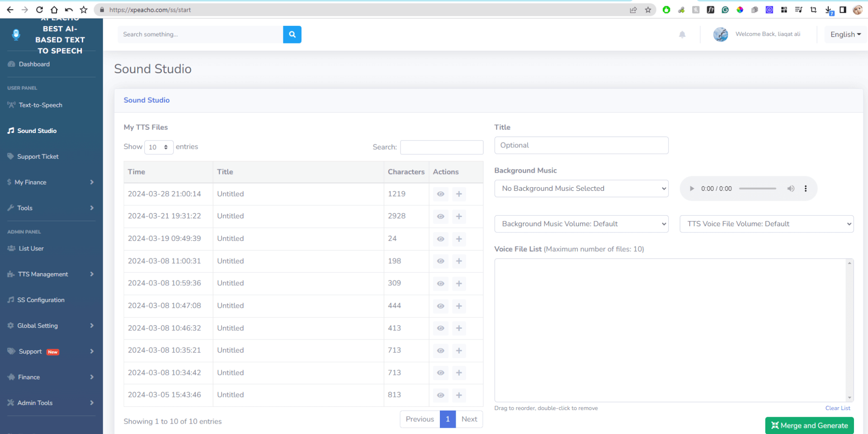Viewport: 868px width, 434px height.
Task: Play the background music preview
Action: coord(692,189)
